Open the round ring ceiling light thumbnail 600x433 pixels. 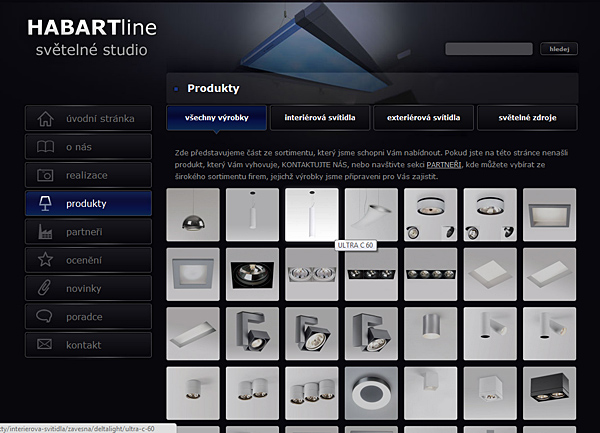pyautogui.click(x=371, y=393)
